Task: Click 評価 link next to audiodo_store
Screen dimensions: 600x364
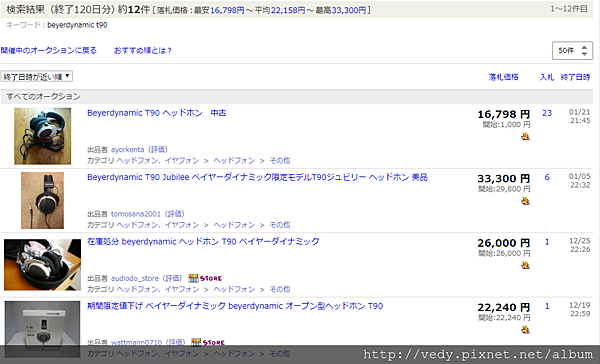Action: (172, 278)
